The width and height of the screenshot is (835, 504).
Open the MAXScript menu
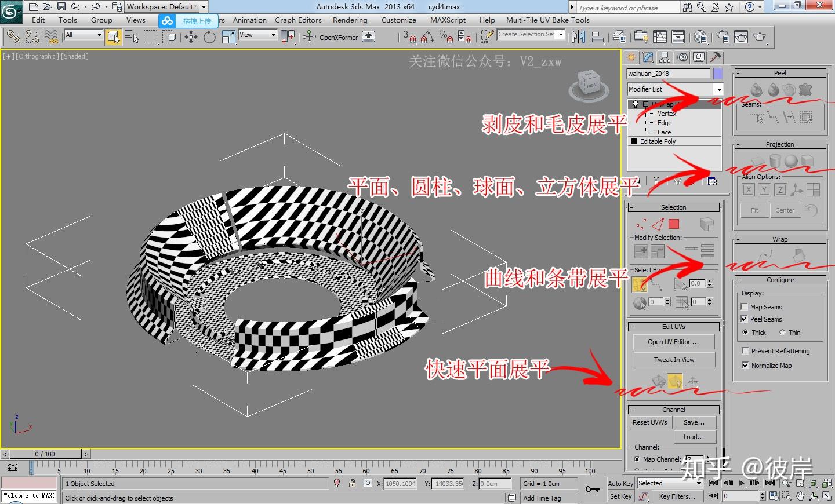448,20
